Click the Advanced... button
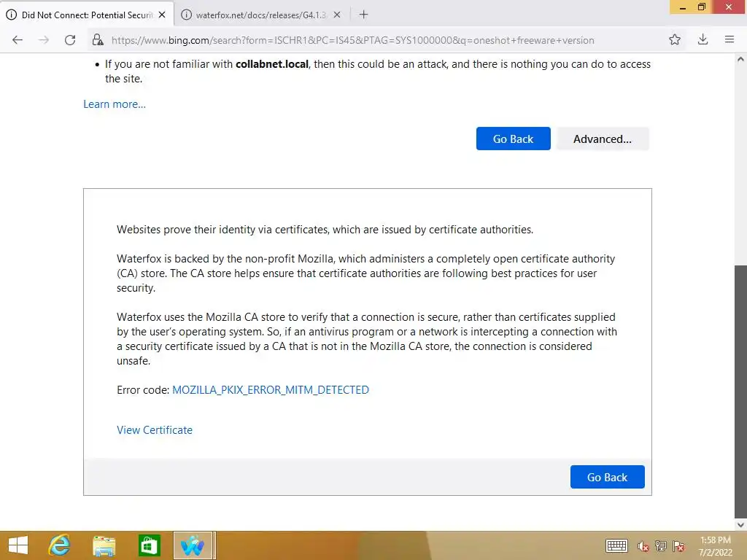Viewport: 747px width, 560px height. click(603, 139)
